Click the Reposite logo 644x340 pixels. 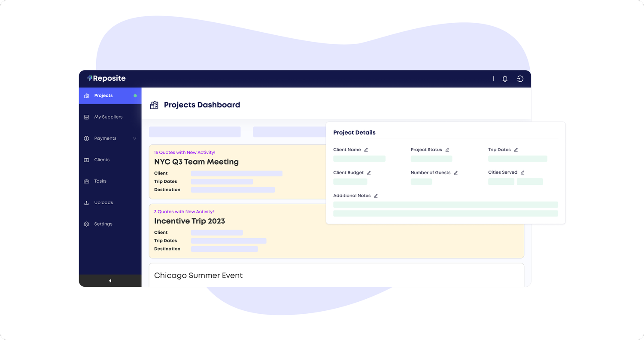click(x=106, y=78)
